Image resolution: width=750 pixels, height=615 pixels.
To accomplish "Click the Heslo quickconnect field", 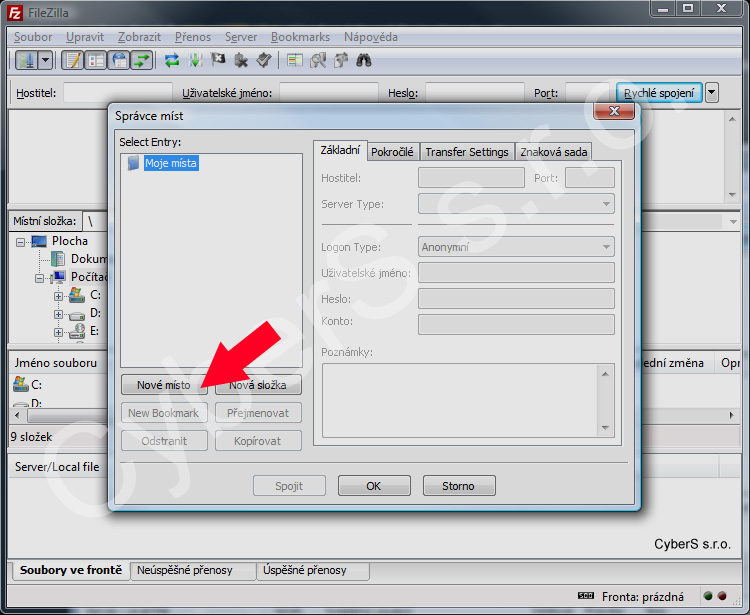I will [x=474, y=93].
